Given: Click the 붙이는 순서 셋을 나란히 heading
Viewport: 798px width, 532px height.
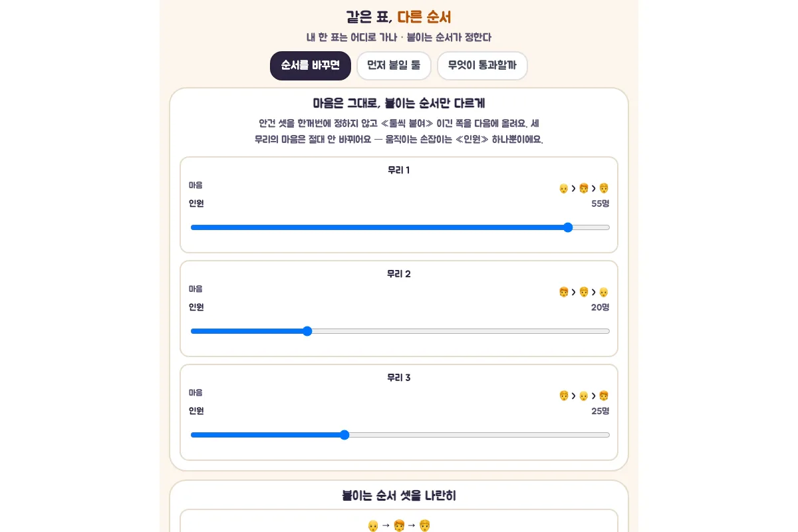Looking at the screenshot, I should (x=399, y=496).
